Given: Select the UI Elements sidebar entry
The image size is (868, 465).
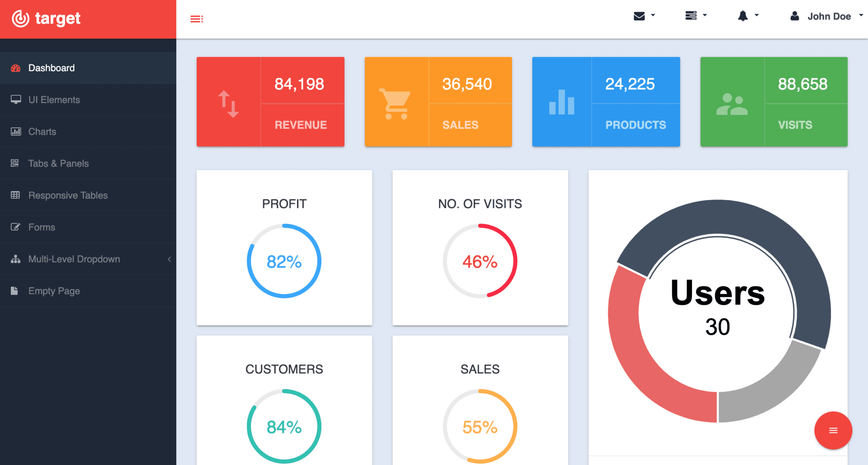Looking at the screenshot, I should tap(54, 100).
